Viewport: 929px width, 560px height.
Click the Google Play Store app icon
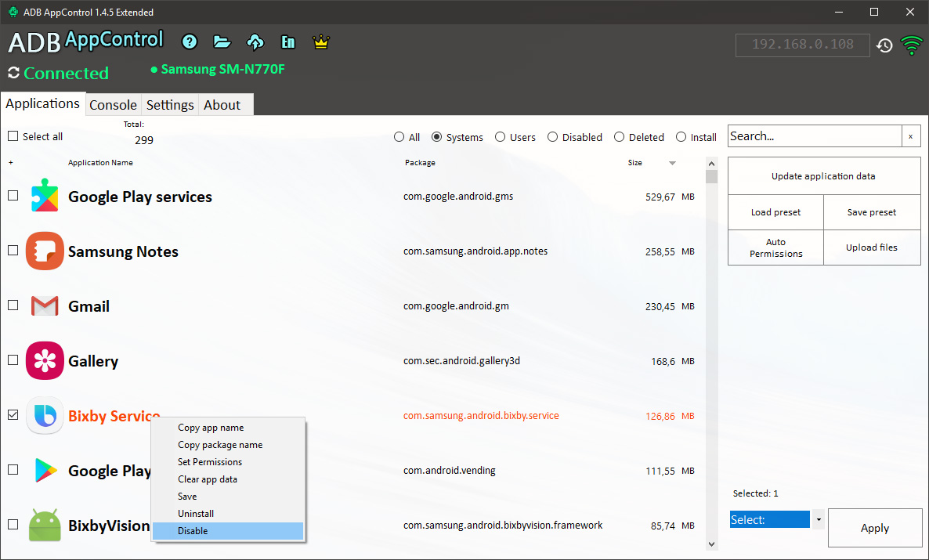tap(45, 471)
